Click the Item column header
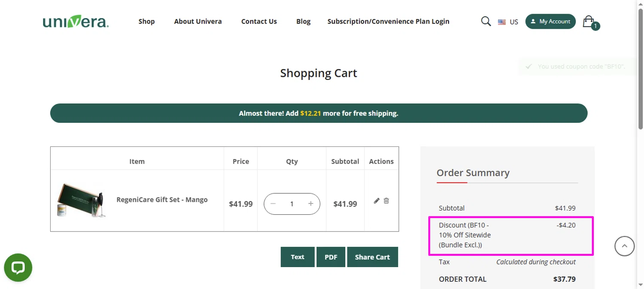Screen dimensions: 644x289 coord(137,161)
